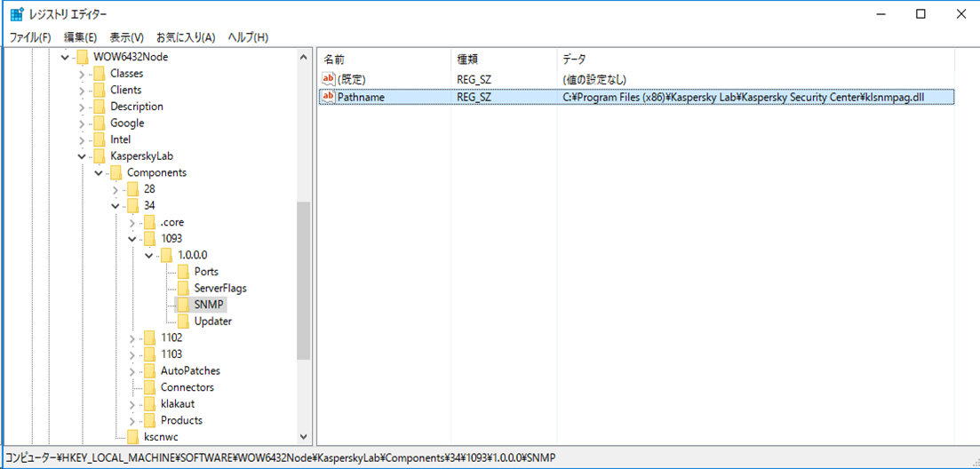The width and height of the screenshot is (980, 469).
Task: Collapse the WOW6432Node tree node
Action: click(x=65, y=57)
